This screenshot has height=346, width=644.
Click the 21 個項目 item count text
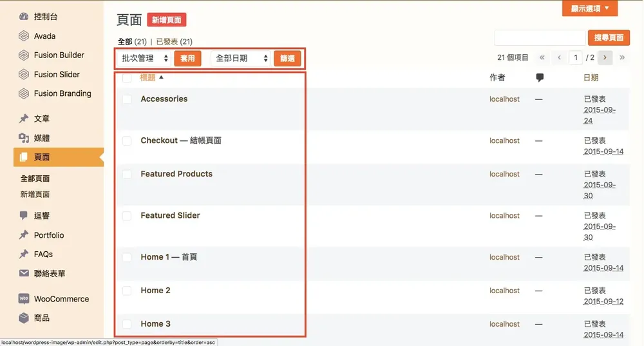coord(513,57)
